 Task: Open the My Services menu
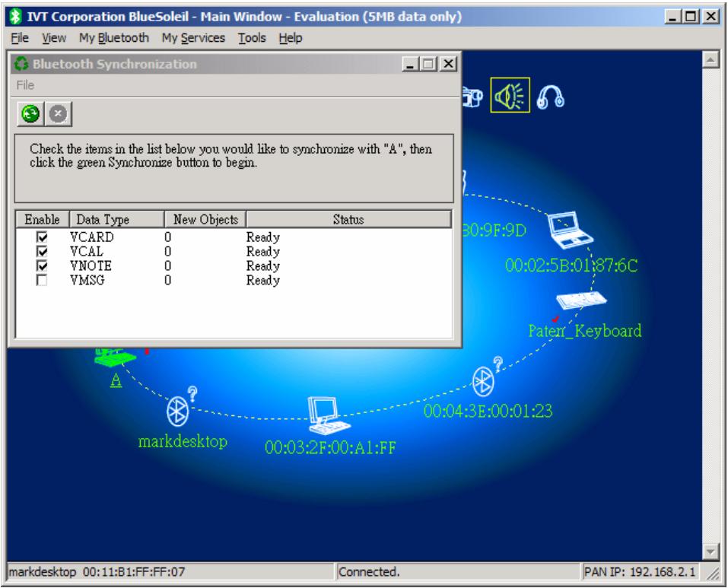[193, 38]
